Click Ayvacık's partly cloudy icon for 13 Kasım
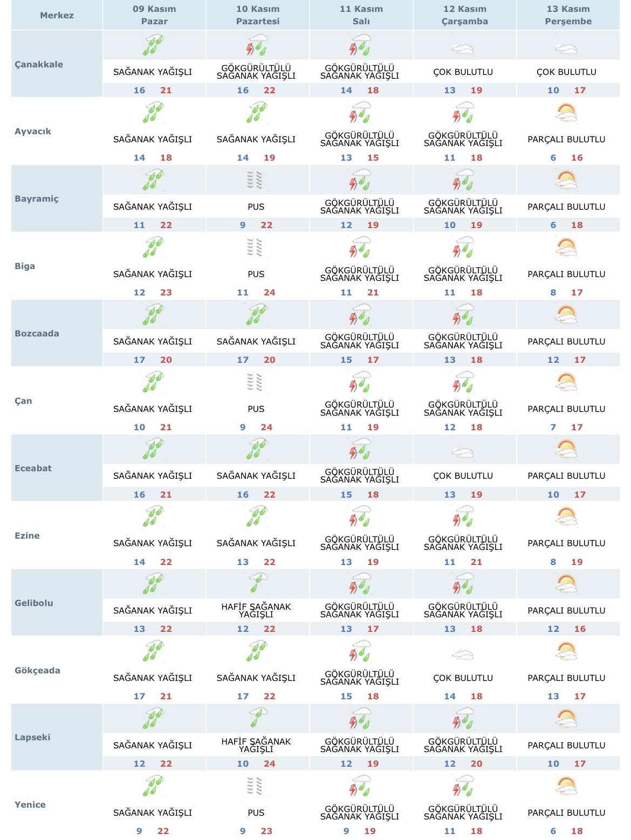Image resolution: width=631 pixels, height=840 pixels. (566, 113)
